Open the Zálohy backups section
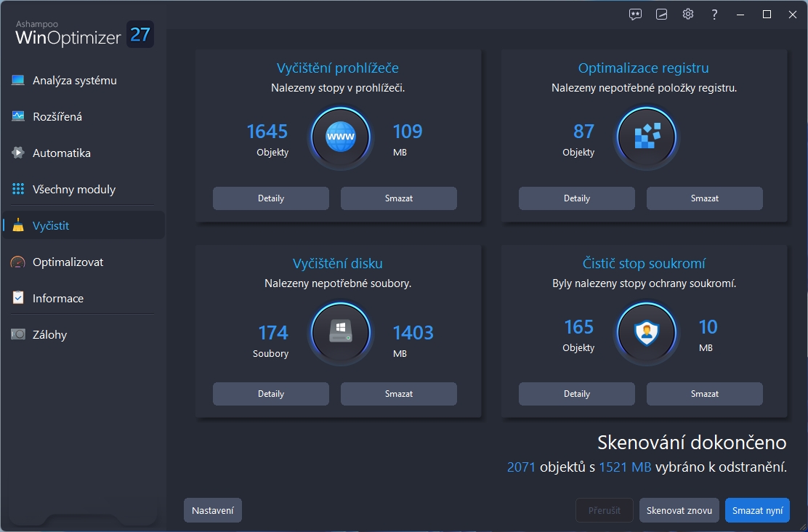The image size is (808, 532). coord(49,335)
